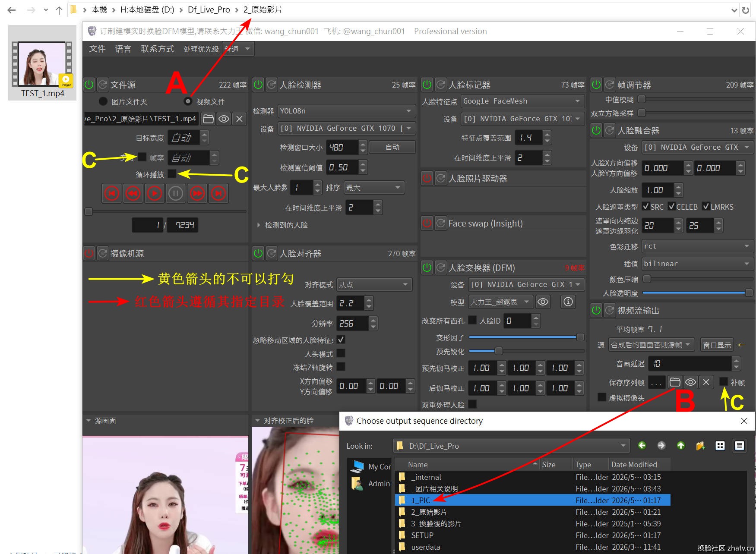
Task: Toggle 帧调节器 power icon
Action: pyautogui.click(x=596, y=85)
